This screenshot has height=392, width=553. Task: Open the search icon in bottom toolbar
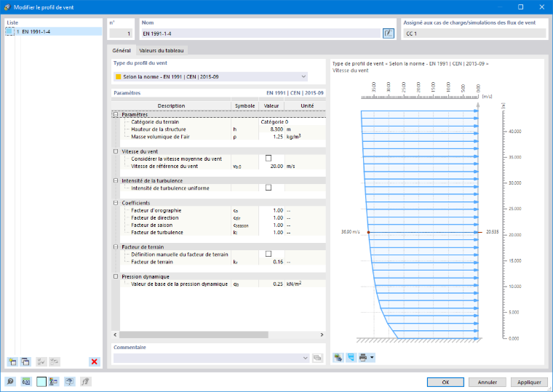tap(10, 381)
